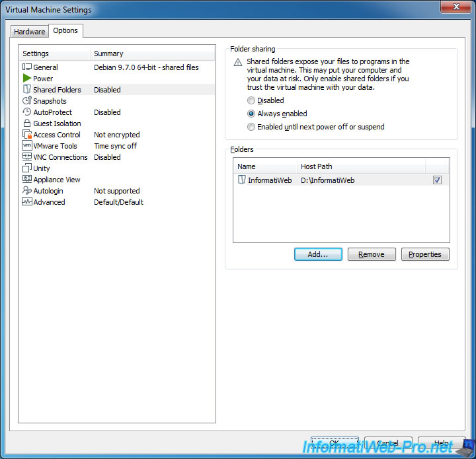
Task: Select Disabled folder sharing option
Action: pyautogui.click(x=251, y=100)
